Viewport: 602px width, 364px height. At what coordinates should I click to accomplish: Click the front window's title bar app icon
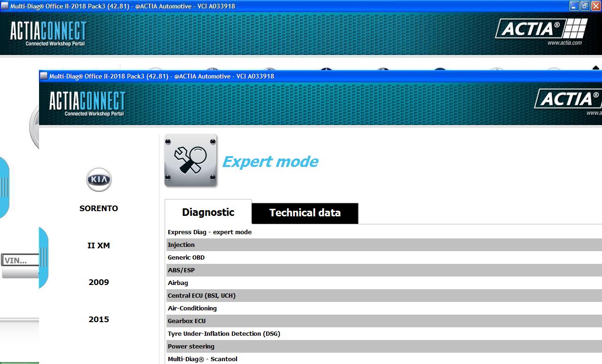[44, 76]
